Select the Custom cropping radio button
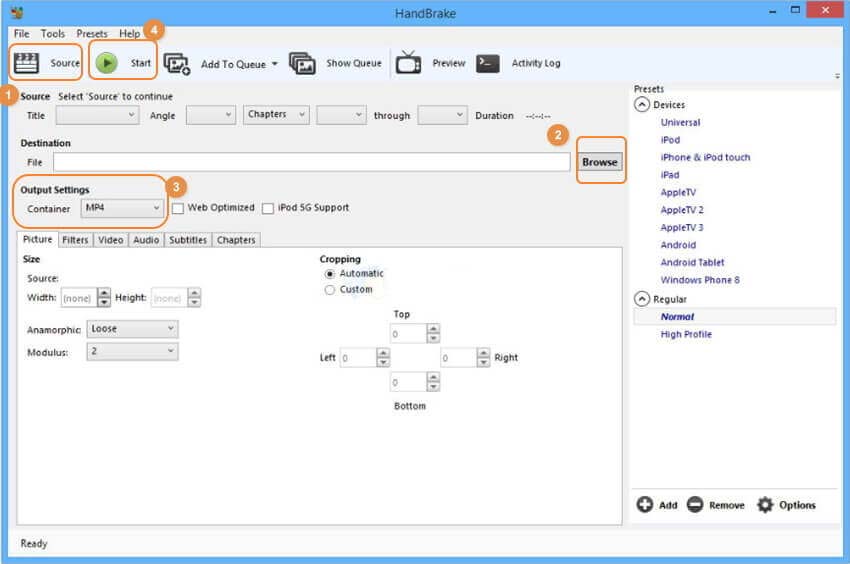Image resolution: width=850 pixels, height=564 pixels. (330, 290)
